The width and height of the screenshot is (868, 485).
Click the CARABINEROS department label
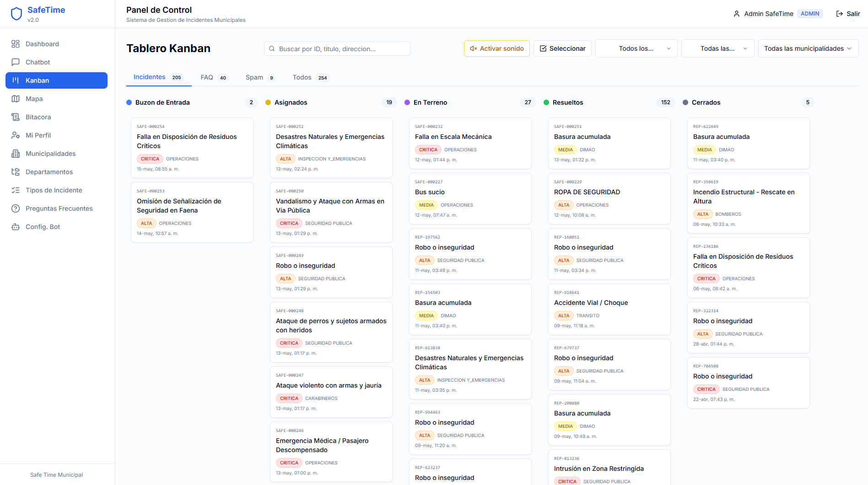pos(321,399)
